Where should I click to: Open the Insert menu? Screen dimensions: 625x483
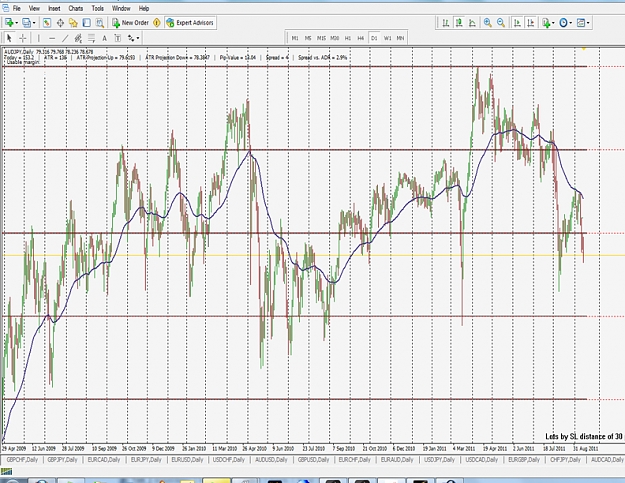54,8
